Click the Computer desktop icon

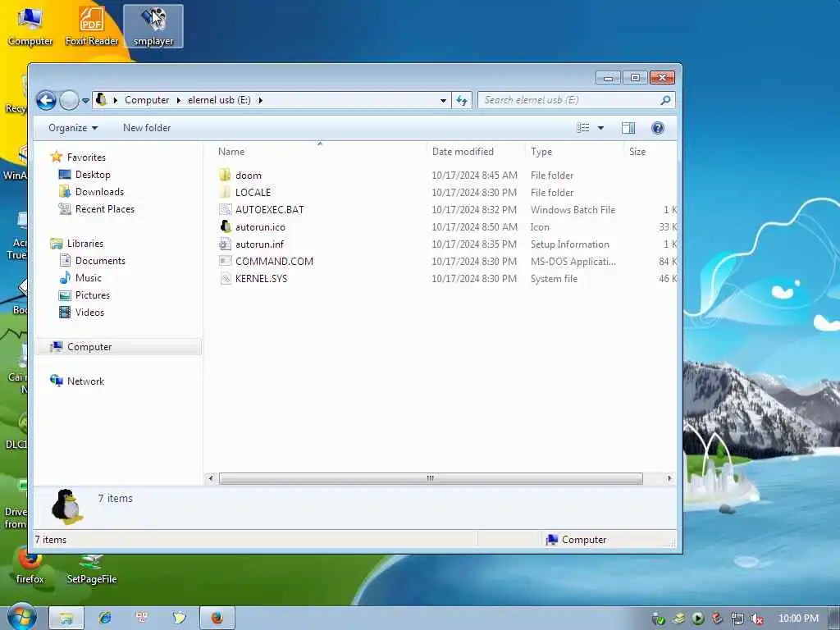(30, 27)
